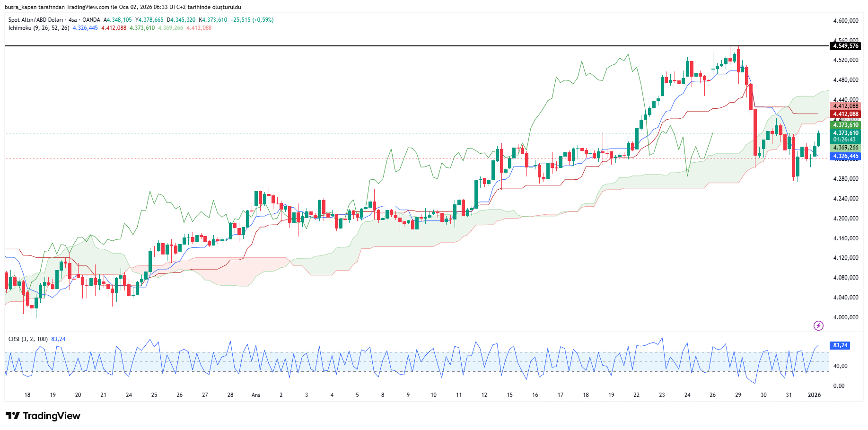
Task: Click the 40,00 level on CRSI scale
Action: (x=840, y=366)
